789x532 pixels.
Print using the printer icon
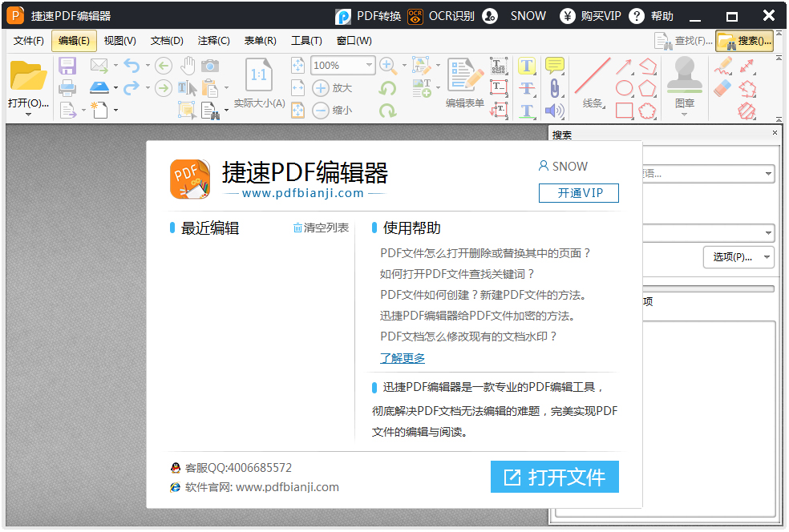(67, 88)
